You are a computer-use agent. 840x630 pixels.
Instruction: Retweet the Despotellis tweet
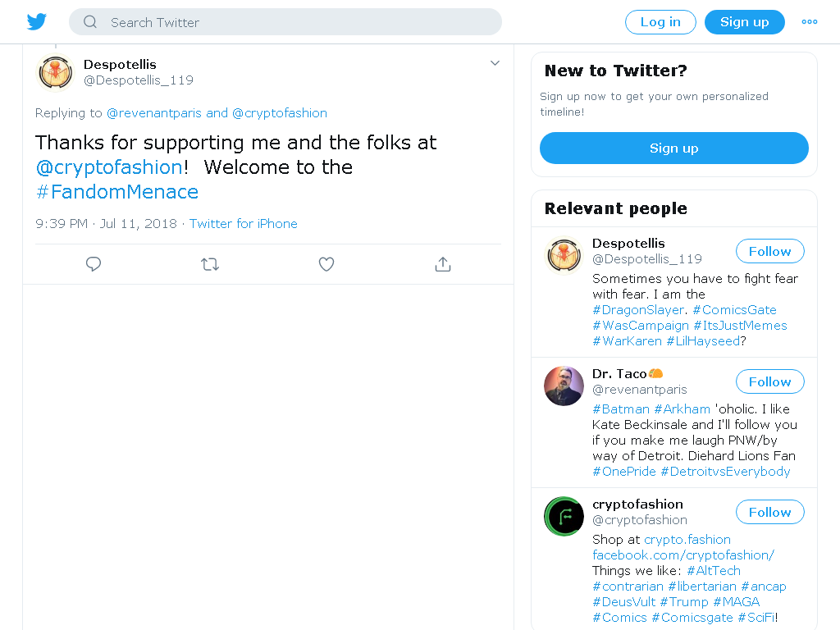pyautogui.click(x=210, y=264)
